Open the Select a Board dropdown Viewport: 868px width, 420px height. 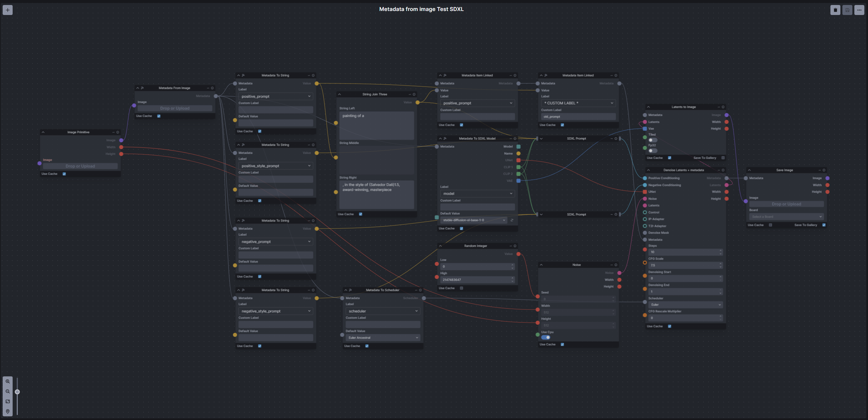(x=786, y=217)
